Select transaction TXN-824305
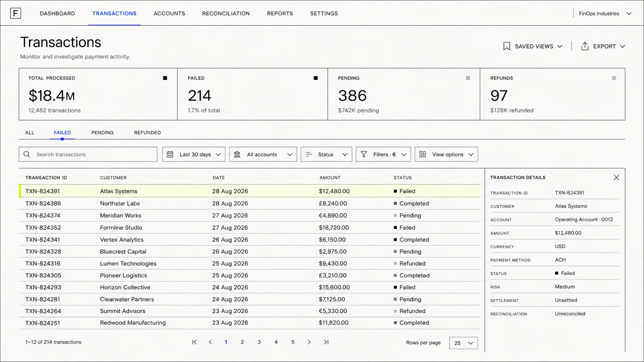Image resolution: width=644 pixels, height=362 pixels. 43,275
